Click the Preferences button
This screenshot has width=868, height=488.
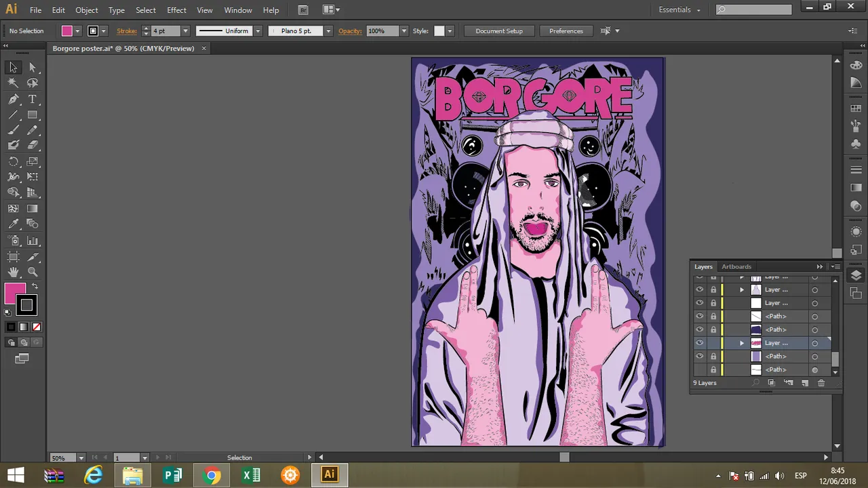click(x=566, y=31)
